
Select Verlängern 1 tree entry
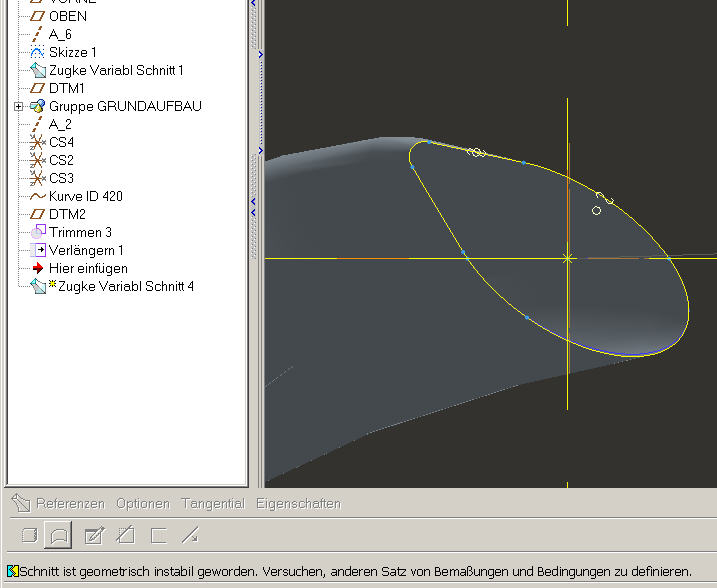(x=86, y=250)
